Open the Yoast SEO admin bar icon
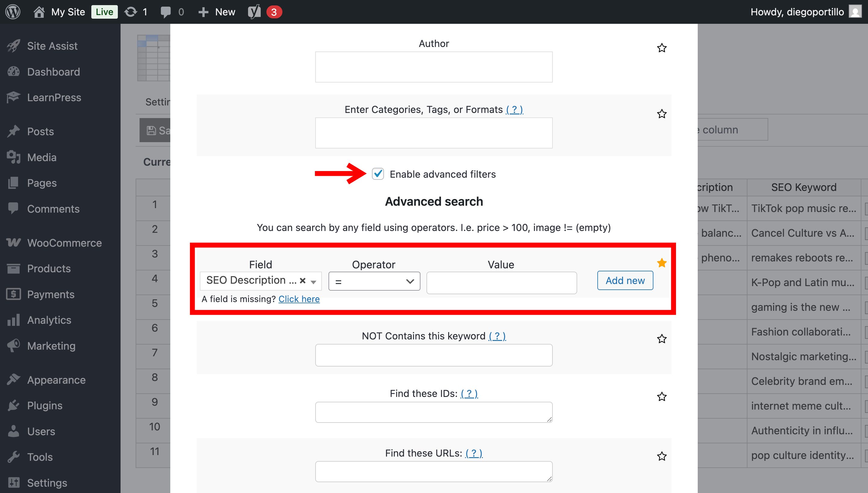Image resolution: width=868 pixels, height=493 pixels. point(254,12)
